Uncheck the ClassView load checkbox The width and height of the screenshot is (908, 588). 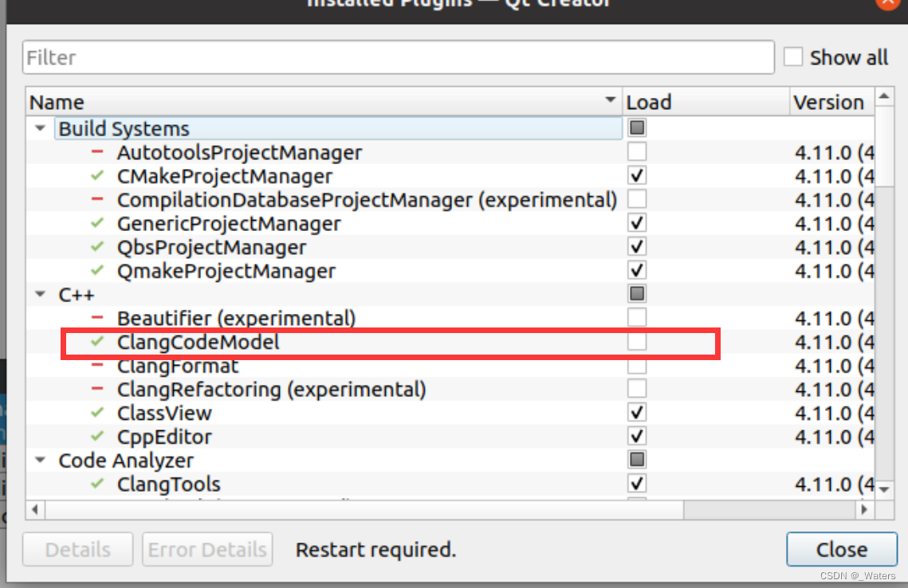coord(637,413)
